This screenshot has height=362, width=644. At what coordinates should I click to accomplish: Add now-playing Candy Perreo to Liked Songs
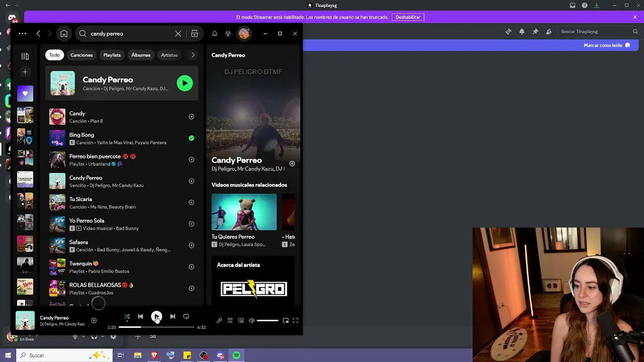(x=94, y=320)
